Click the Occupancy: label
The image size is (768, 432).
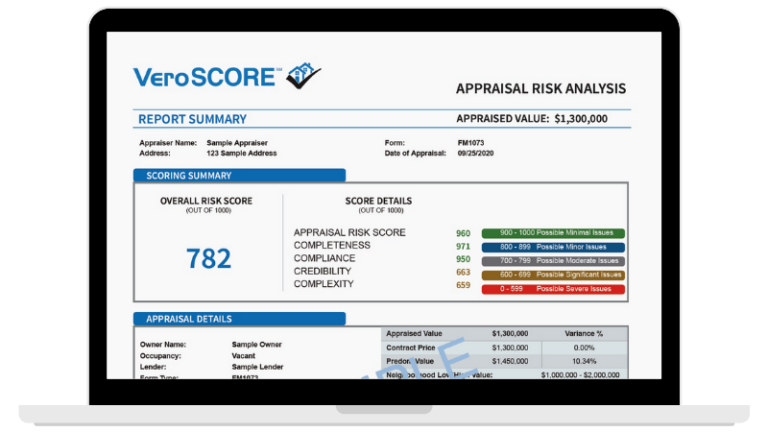coord(160,356)
